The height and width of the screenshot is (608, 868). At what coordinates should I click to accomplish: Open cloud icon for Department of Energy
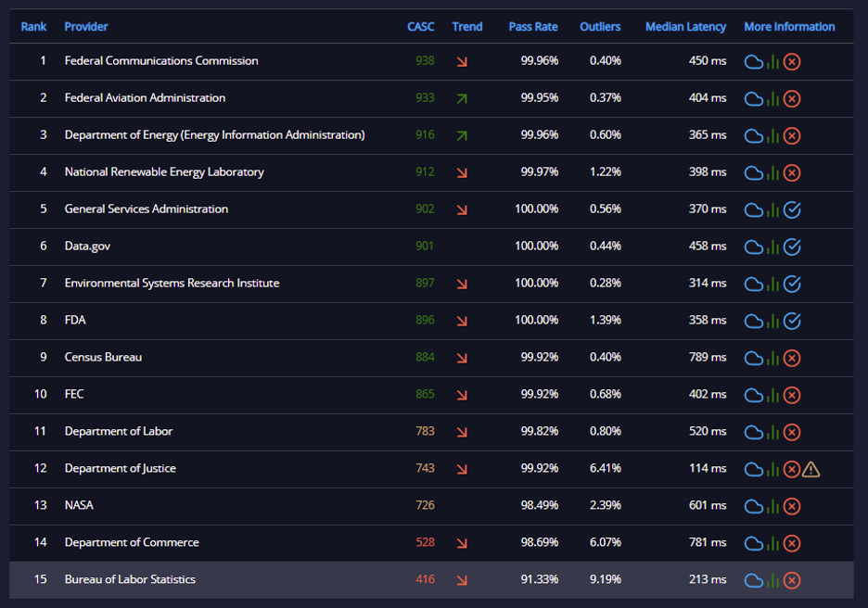click(753, 136)
